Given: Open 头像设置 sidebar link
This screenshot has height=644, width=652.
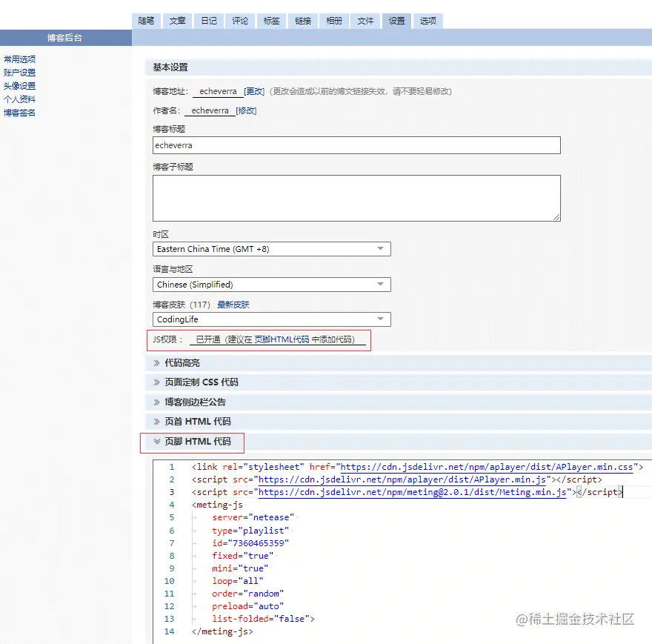Looking at the screenshot, I should 19,86.
